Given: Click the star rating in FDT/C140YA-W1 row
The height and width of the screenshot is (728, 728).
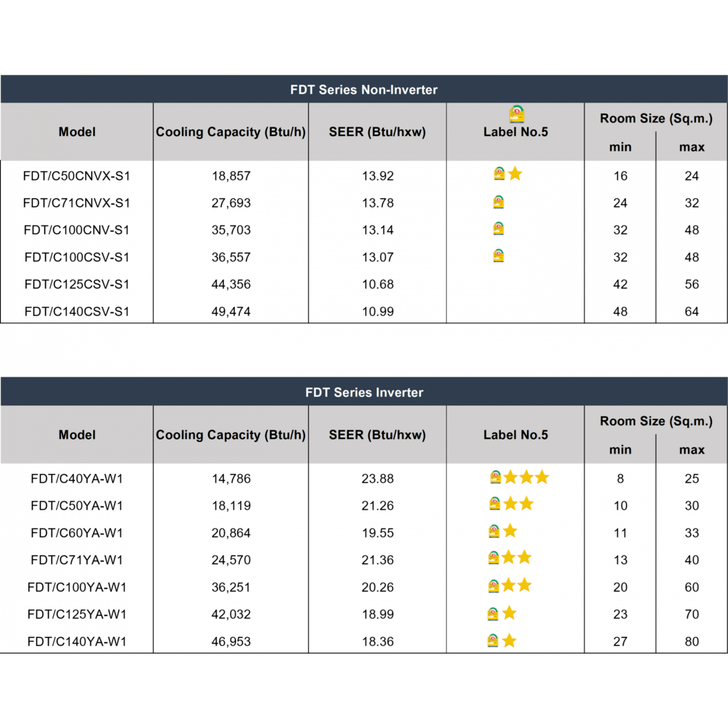Looking at the screenshot, I should tap(509, 641).
